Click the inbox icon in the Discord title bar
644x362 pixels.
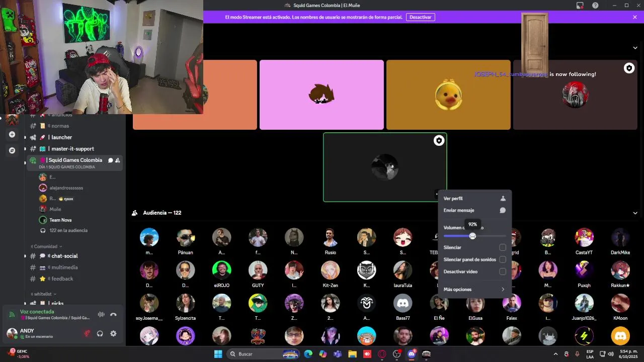(580, 6)
